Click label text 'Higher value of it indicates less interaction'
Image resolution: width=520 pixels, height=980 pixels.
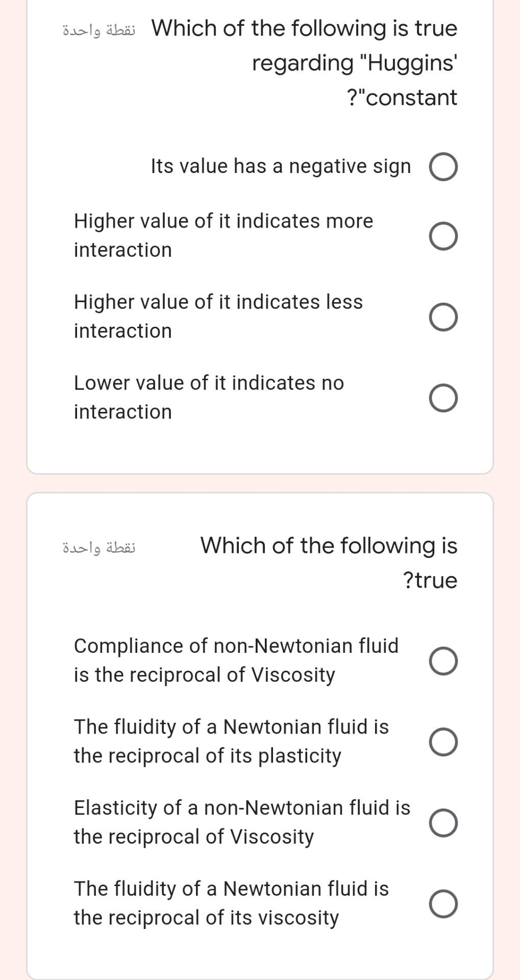coord(218,316)
